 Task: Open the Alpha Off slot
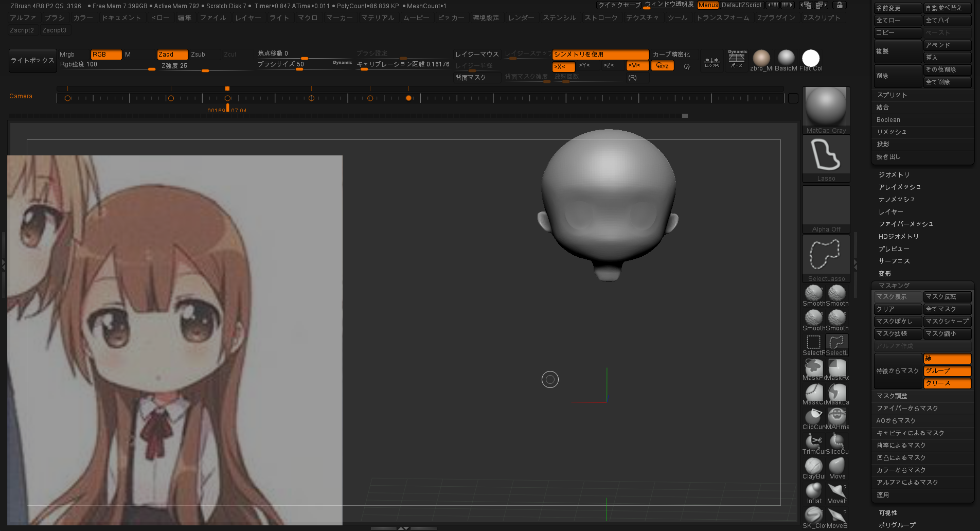coord(826,207)
